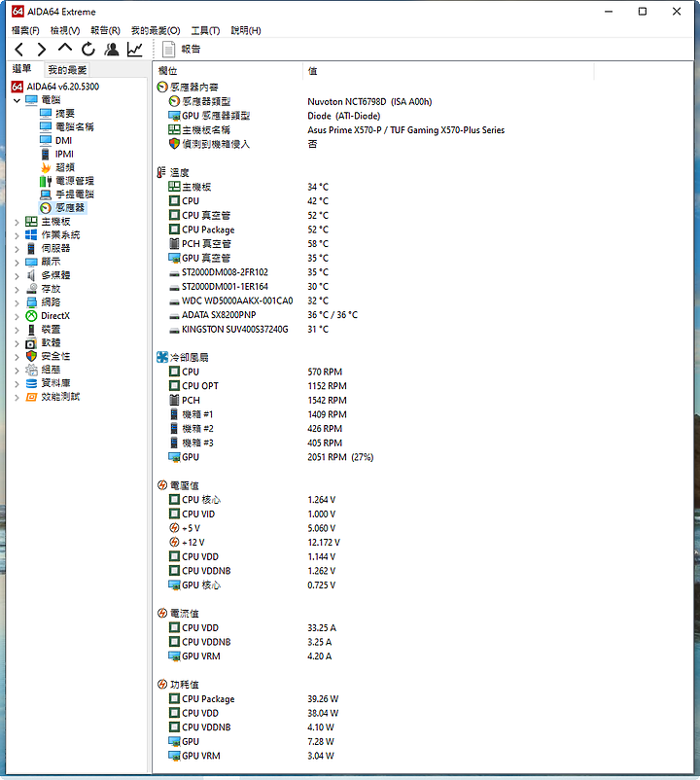Click the 報告 report toolbar button
700x780 pixels.
(182, 50)
